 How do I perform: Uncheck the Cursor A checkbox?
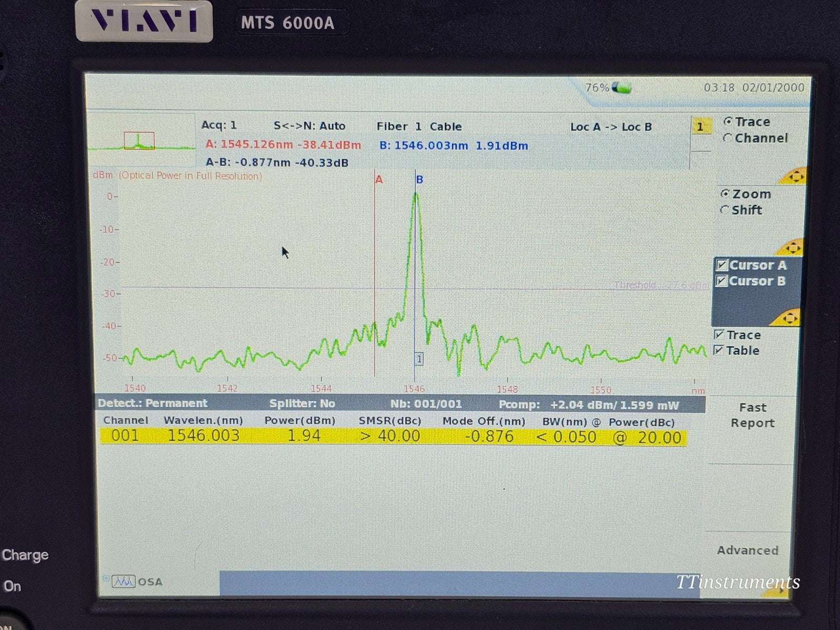pyautogui.click(x=722, y=265)
